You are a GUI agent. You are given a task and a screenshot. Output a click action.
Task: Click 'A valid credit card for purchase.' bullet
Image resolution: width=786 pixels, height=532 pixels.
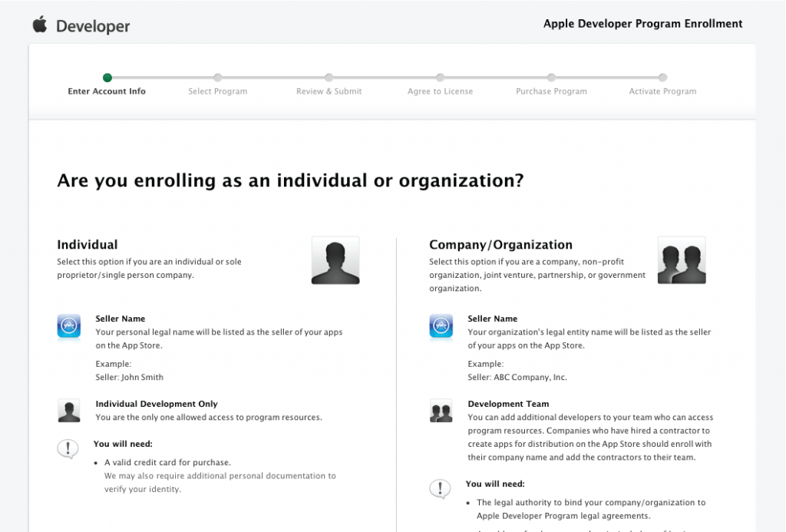coord(167,462)
